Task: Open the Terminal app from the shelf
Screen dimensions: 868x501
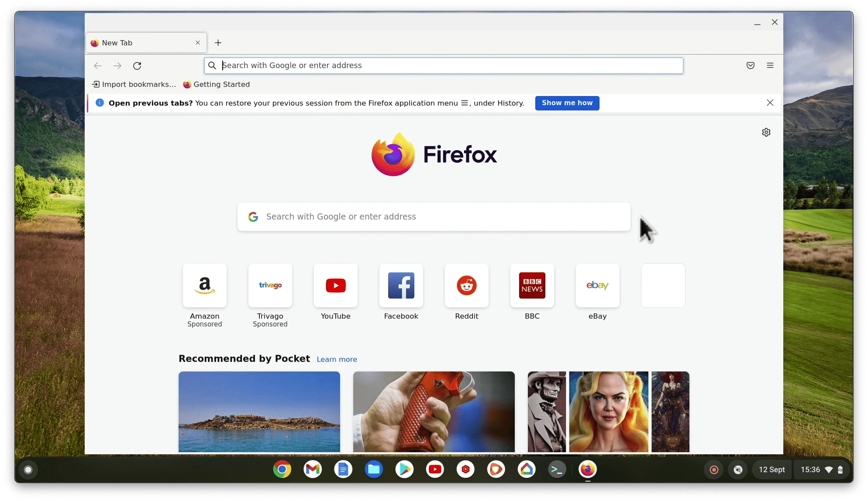Action: tap(557, 470)
